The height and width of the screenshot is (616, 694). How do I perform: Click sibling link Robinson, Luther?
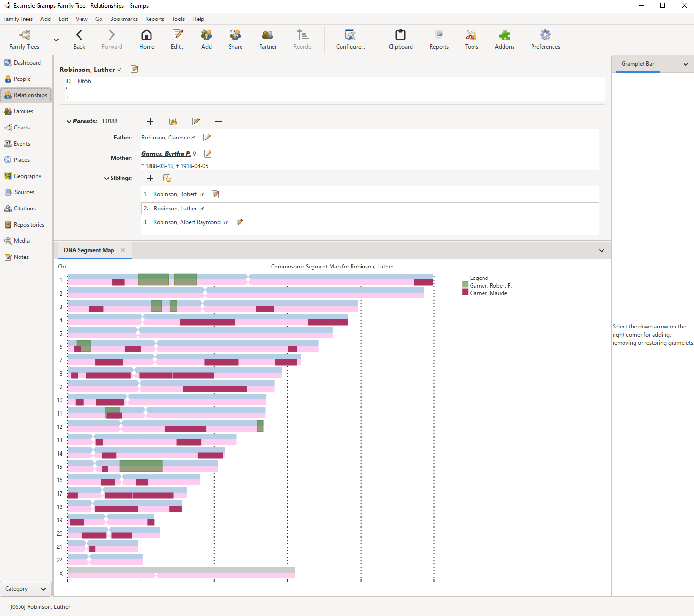click(x=175, y=209)
